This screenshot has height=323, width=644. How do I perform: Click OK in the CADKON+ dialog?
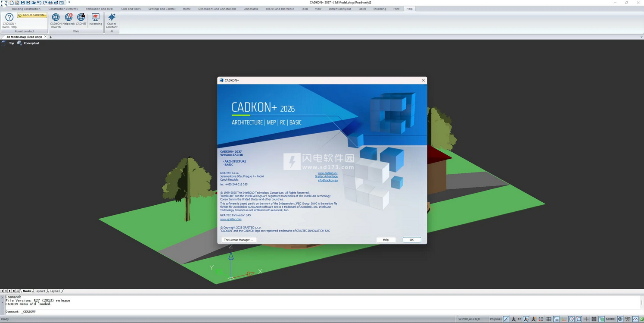(x=412, y=240)
